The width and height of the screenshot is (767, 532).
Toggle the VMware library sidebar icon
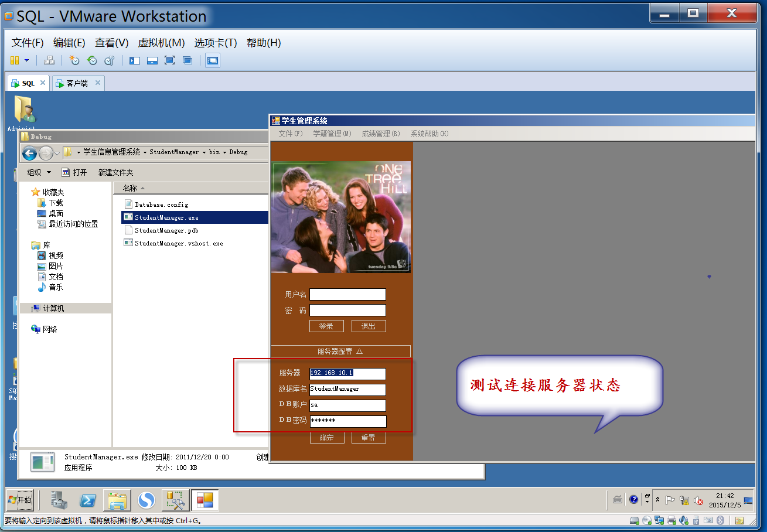135,60
